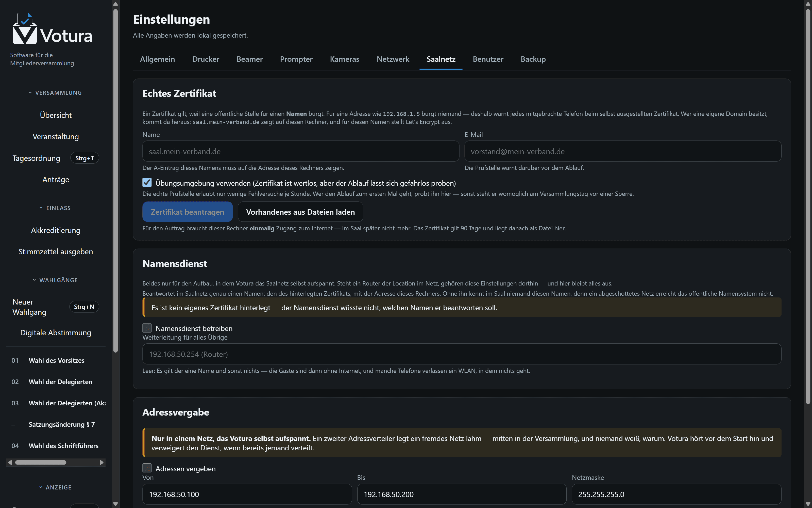Viewport: 812px width, 508px height.
Task: Collapse the WAHLGÄNGE section
Action: coord(56,280)
